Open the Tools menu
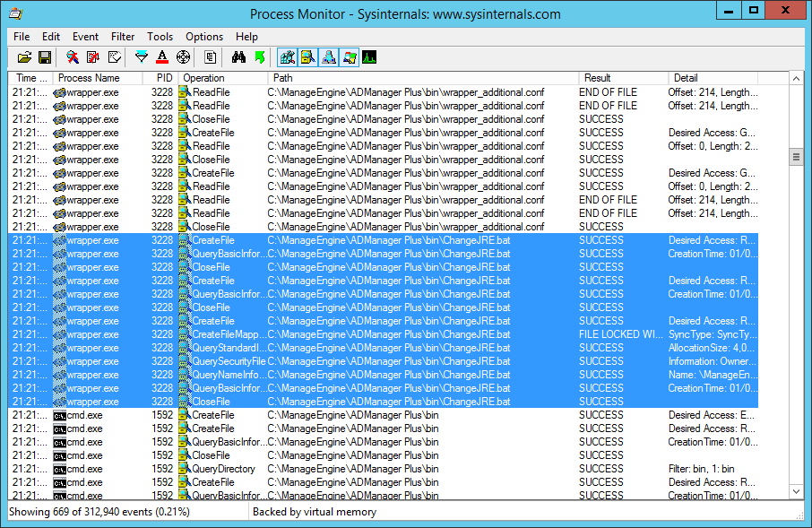Viewport: 812px width, 528px height. (x=160, y=37)
